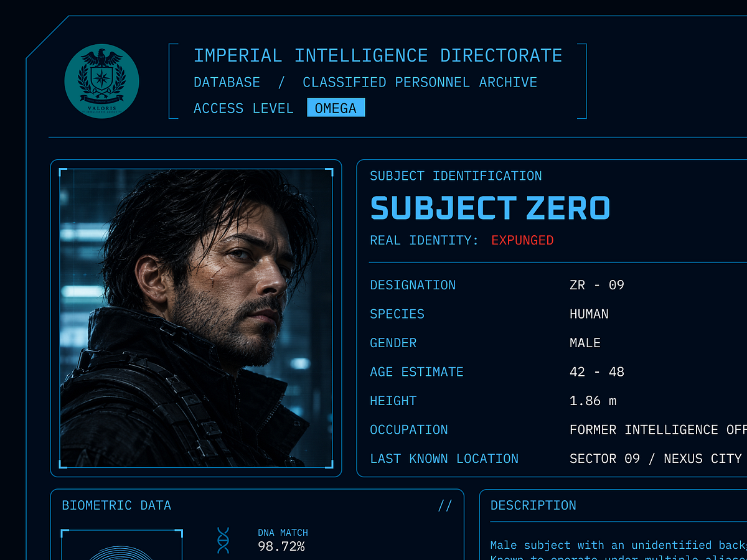Click the red EXPUNGED identity value
The height and width of the screenshot is (560, 747).
[x=522, y=240]
